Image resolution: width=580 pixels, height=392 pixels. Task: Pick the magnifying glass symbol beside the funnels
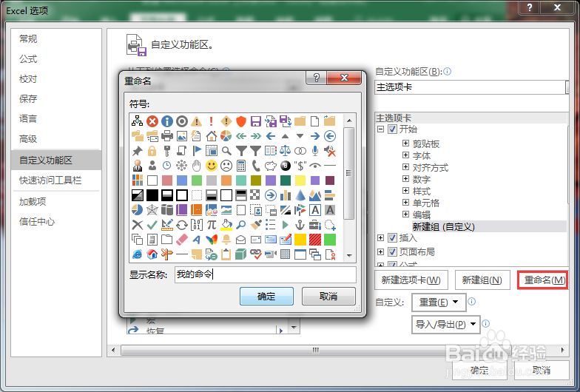point(226,151)
